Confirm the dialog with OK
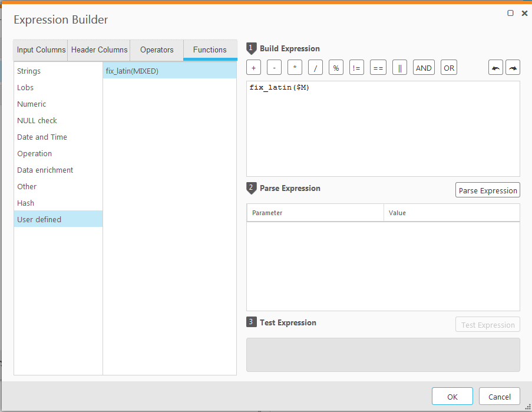The image size is (532, 412). click(452, 397)
